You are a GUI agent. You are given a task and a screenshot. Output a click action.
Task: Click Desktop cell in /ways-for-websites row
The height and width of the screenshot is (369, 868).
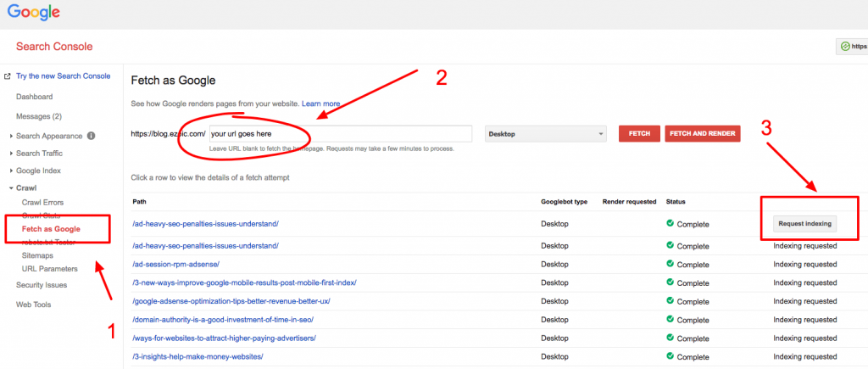[x=554, y=338]
